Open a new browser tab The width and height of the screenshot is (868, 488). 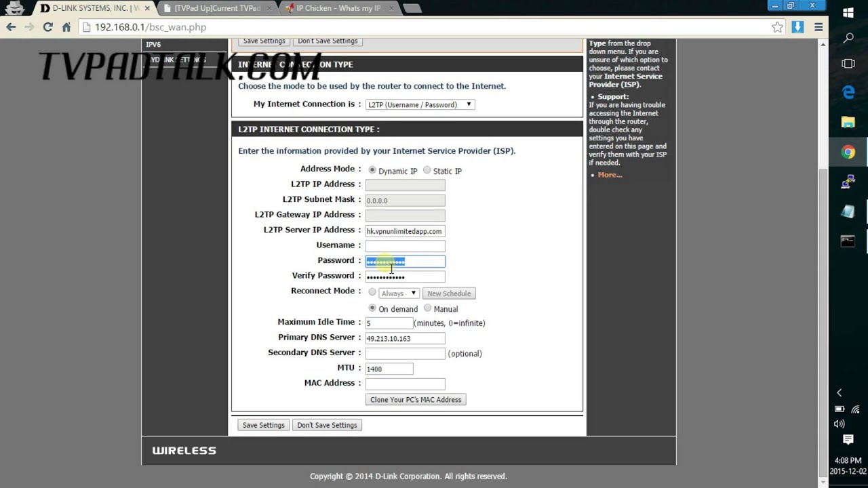[x=412, y=8]
